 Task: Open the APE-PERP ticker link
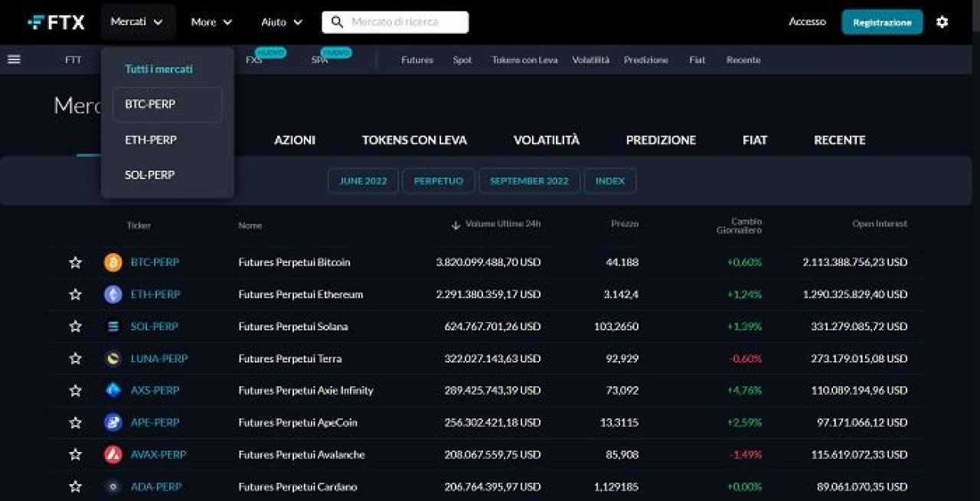(x=155, y=422)
